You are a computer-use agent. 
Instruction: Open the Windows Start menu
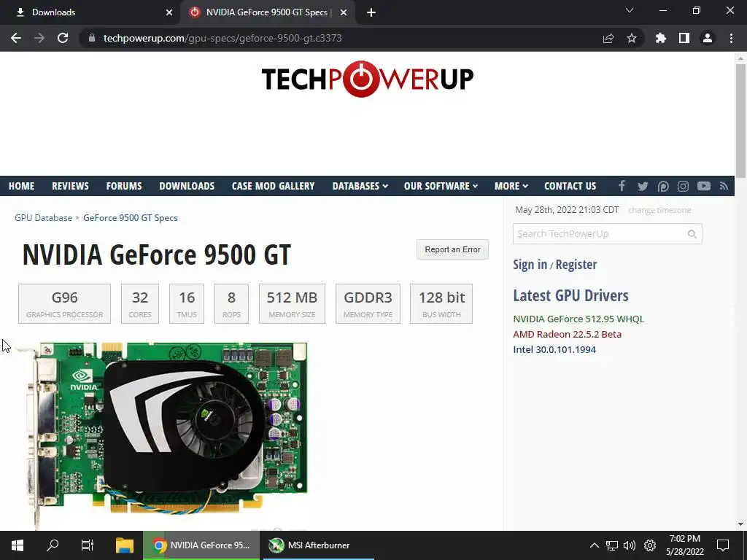coord(18,545)
